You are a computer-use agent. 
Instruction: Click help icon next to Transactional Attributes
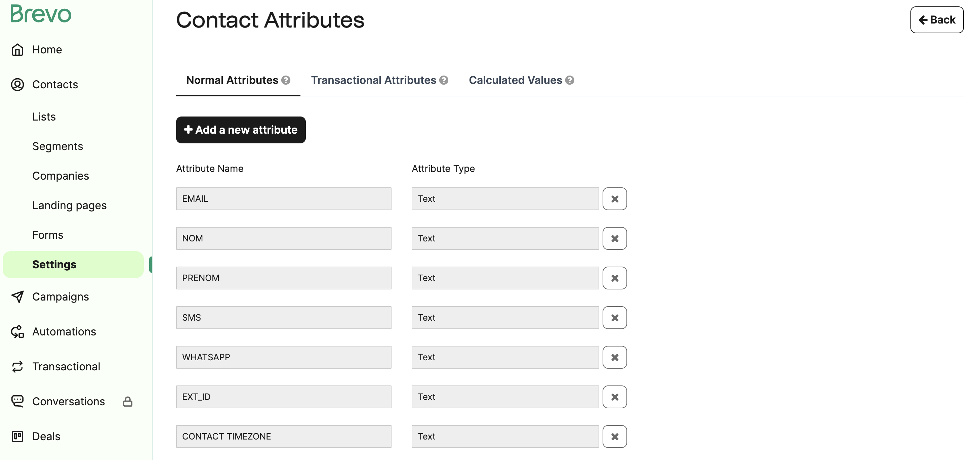click(444, 80)
